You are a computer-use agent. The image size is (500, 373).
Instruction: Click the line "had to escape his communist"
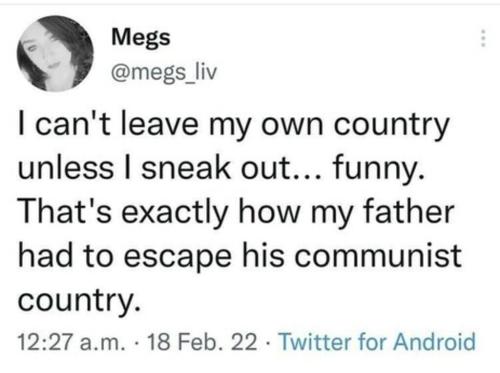(x=240, y=256)
